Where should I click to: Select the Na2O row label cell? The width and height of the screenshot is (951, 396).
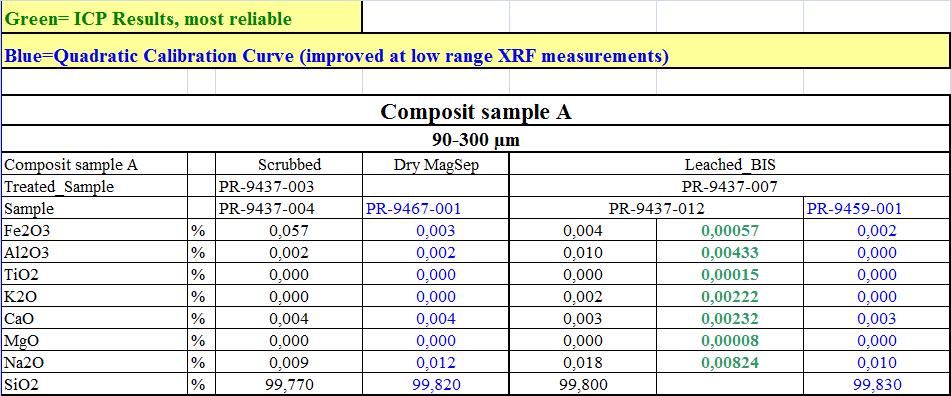pos(95,363)
